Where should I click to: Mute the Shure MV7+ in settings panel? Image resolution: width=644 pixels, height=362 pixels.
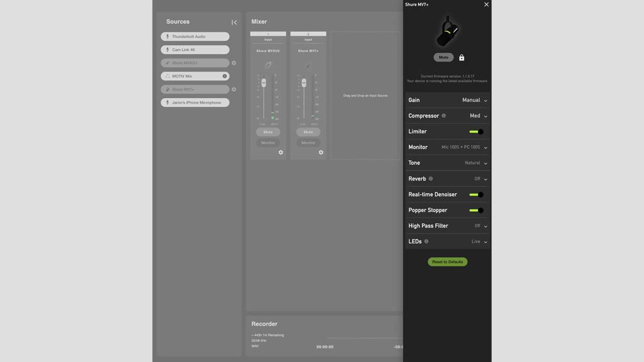click(x=443, y=57)
